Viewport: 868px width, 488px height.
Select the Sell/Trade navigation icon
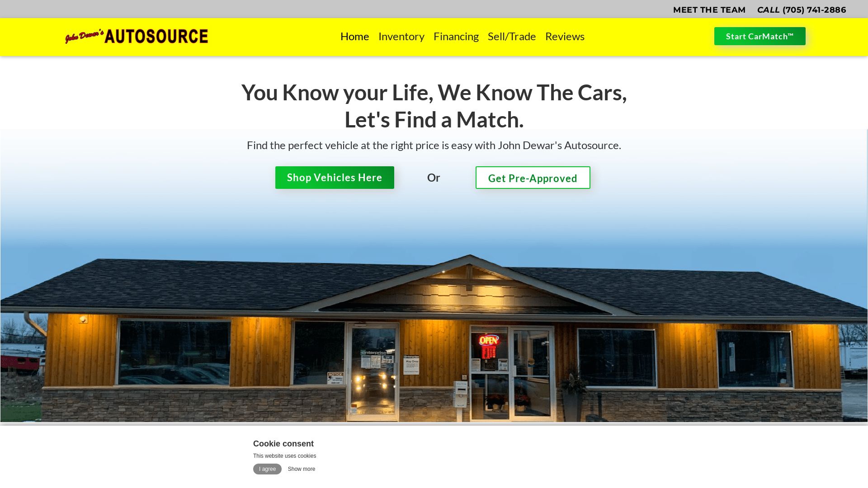click(511, 36)
